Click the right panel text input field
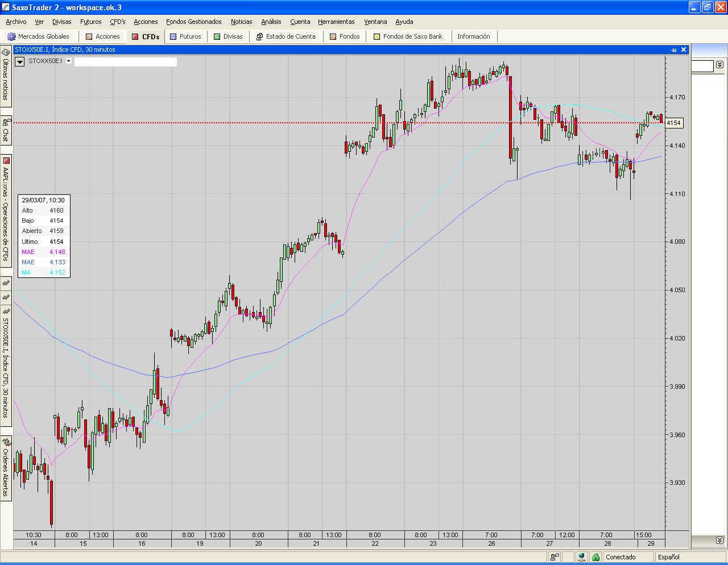The image size is (728, 565). (x=702, y=67)
